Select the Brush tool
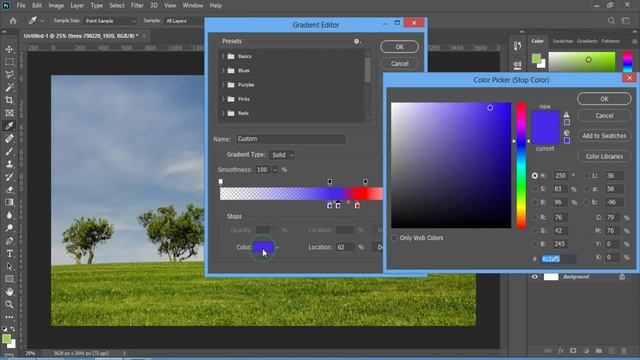The height and width of the screenshot is (360, 640). tap(9, 151)
